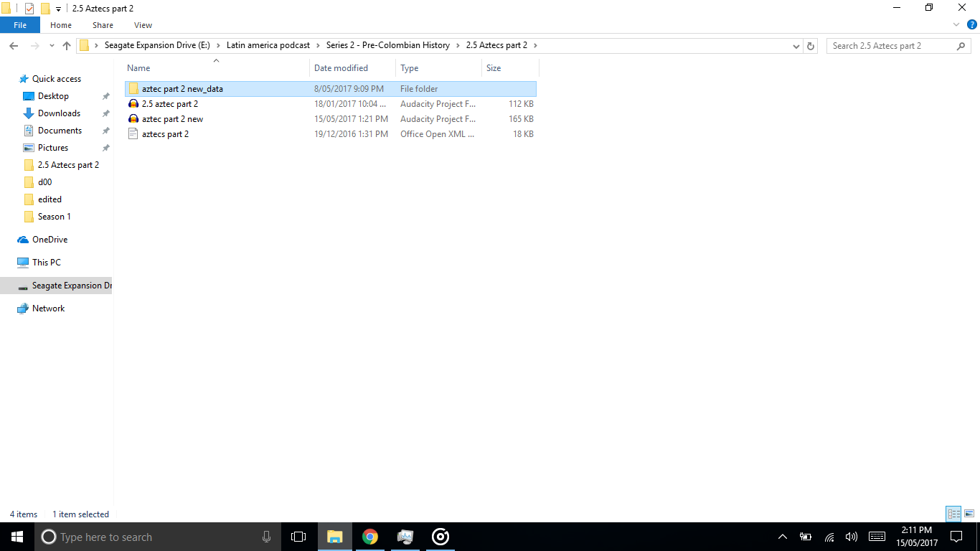Expand chevron after 2.5 Aztecs part 2 breadcrumb
The image size is (980, 551).
click(535, 45)
